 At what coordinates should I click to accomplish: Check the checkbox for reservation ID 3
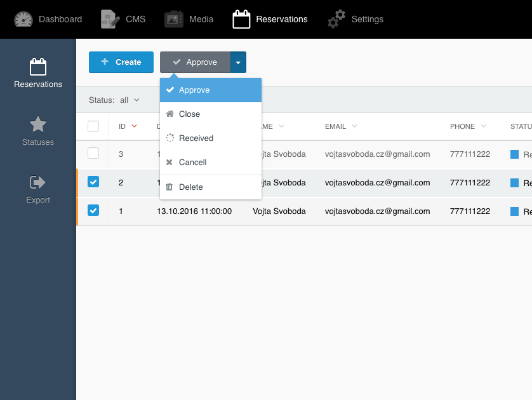click(x=93, y=154)
